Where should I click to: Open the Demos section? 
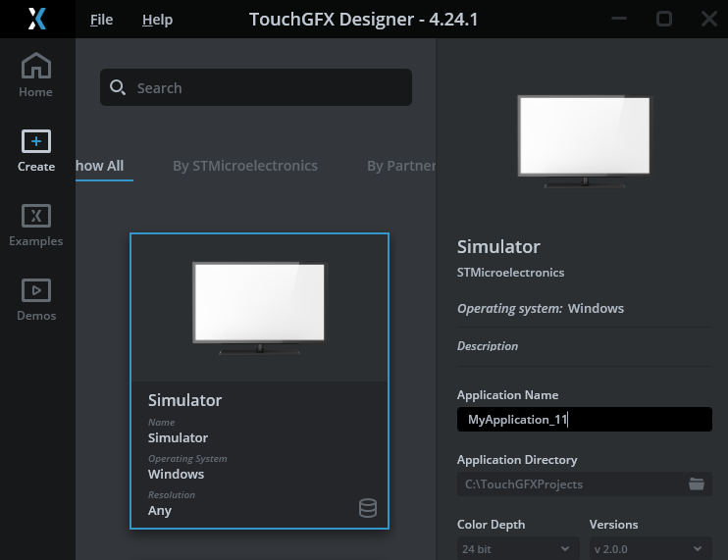(x=36, y=299)
